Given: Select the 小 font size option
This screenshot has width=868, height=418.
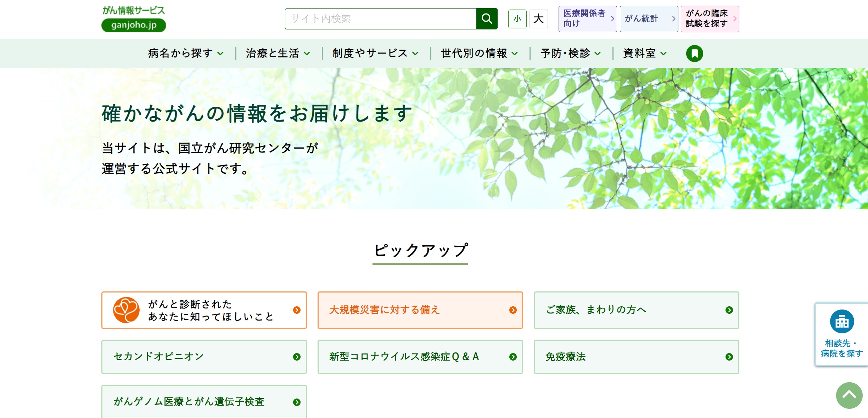Looking at the screenshot, I should (x=517, y=19).
